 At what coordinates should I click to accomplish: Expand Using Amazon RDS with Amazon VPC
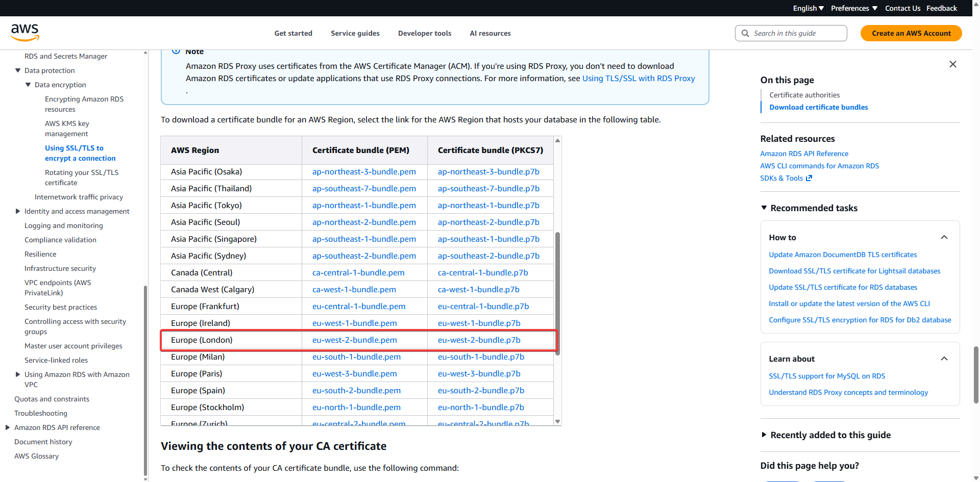point(18,374)
